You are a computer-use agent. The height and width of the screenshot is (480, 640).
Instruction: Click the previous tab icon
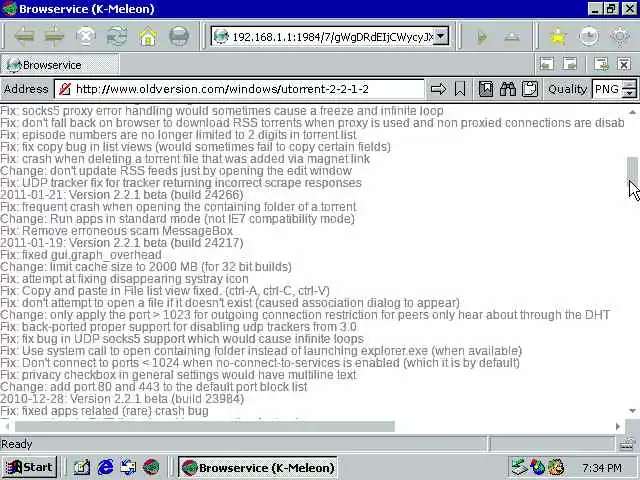pos(547,64)
